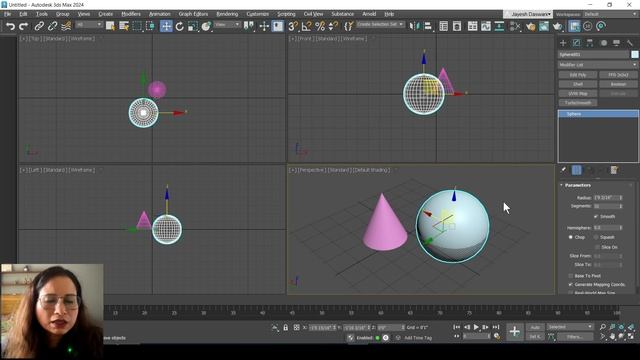Open the Workspaces Default dropdown

(610, 14)
